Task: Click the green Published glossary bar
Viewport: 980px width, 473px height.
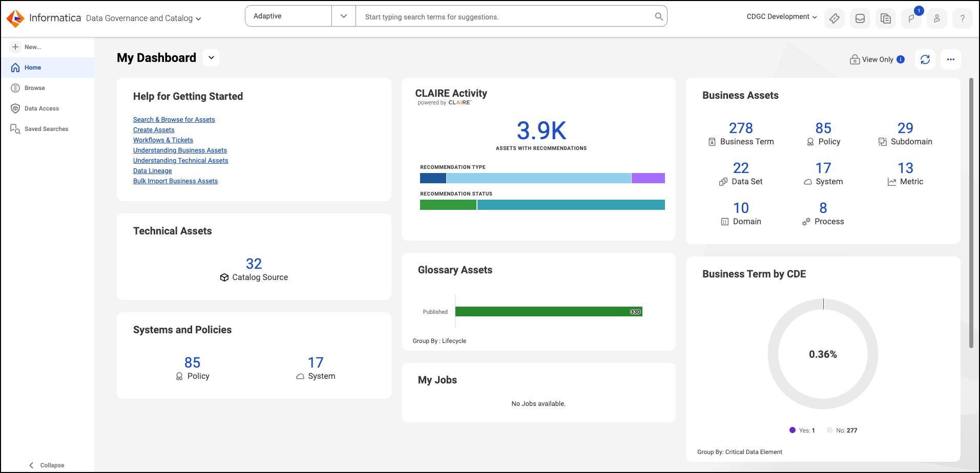Action: [549, 311]
